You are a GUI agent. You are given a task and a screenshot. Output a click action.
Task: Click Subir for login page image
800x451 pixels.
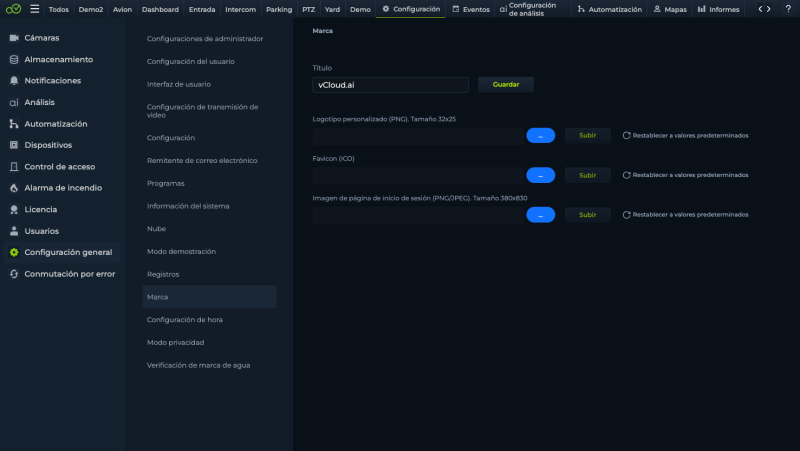[587, 215]
